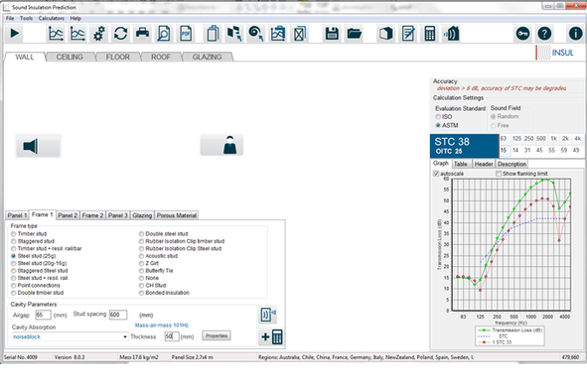Screen dimensions: 587x392
Task: Open the Help menu
Action: (75, 18)
